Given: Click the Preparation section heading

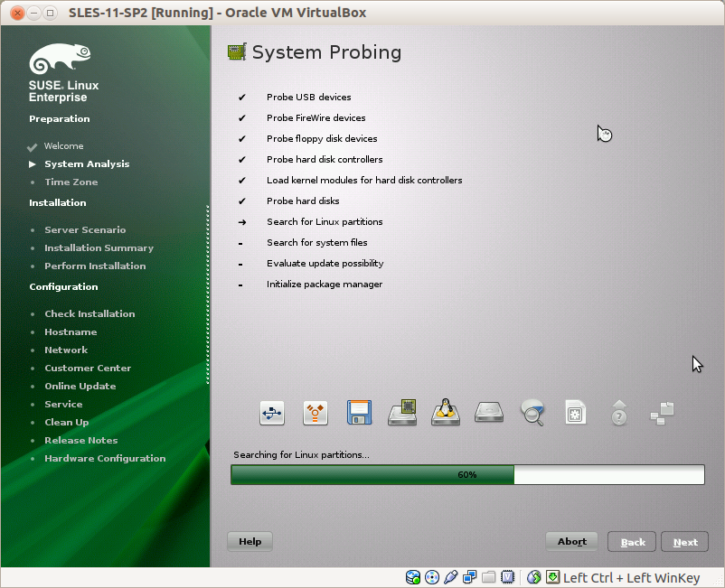Looking at the screenshot, I should [60, 118].
